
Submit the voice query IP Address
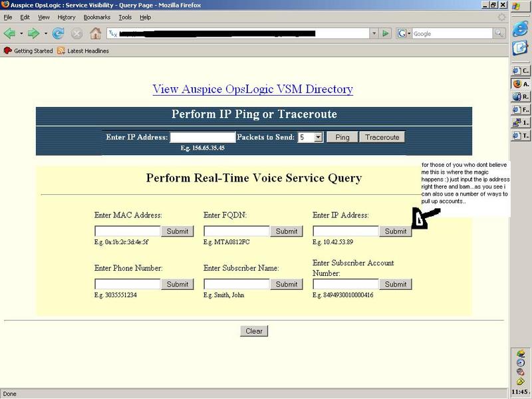click(x=396, y=231)
